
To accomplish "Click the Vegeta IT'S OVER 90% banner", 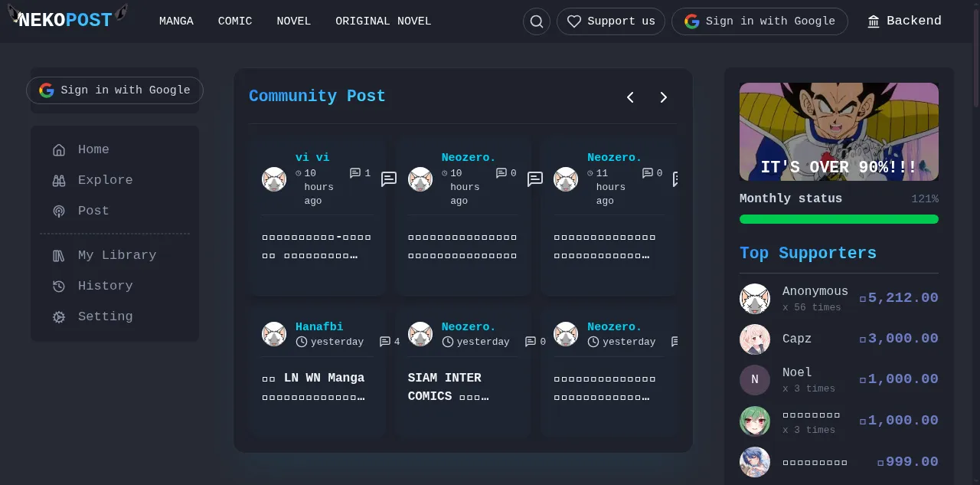I will [x=839, y=132].
